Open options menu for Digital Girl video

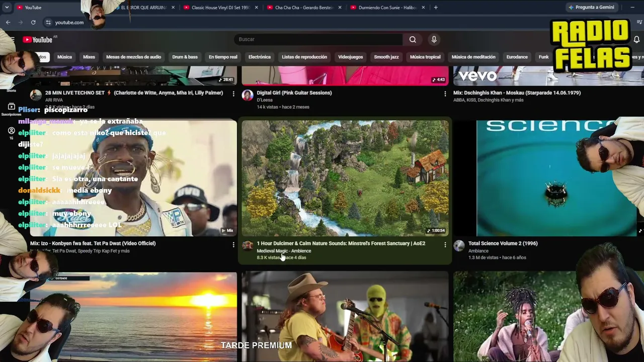[x=445, y=94]
